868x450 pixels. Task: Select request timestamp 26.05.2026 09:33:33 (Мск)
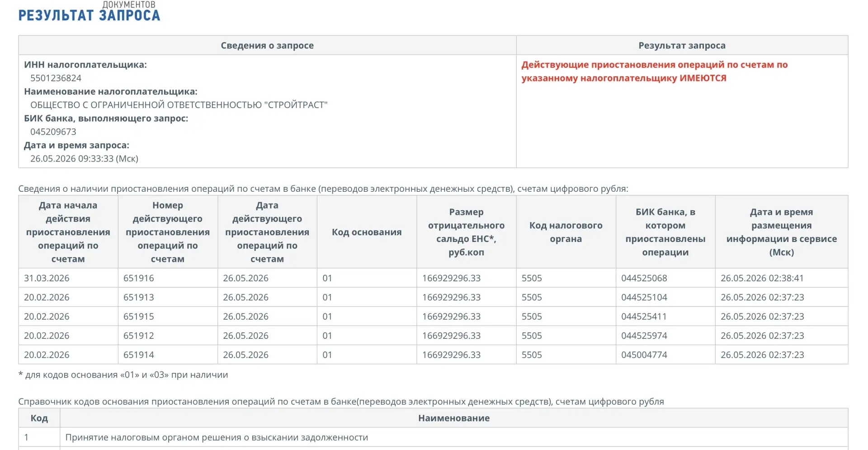click(x=85, y=159)
